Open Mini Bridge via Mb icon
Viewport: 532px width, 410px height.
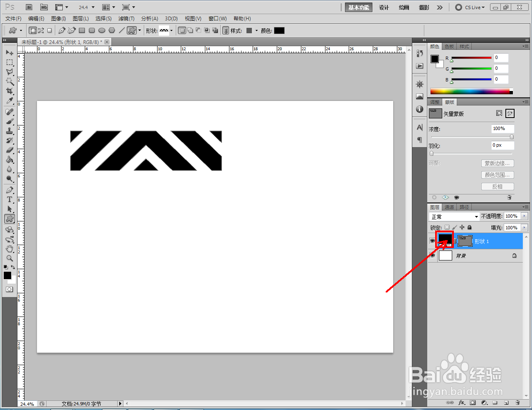pyautogui.click(x=44, y=7)
